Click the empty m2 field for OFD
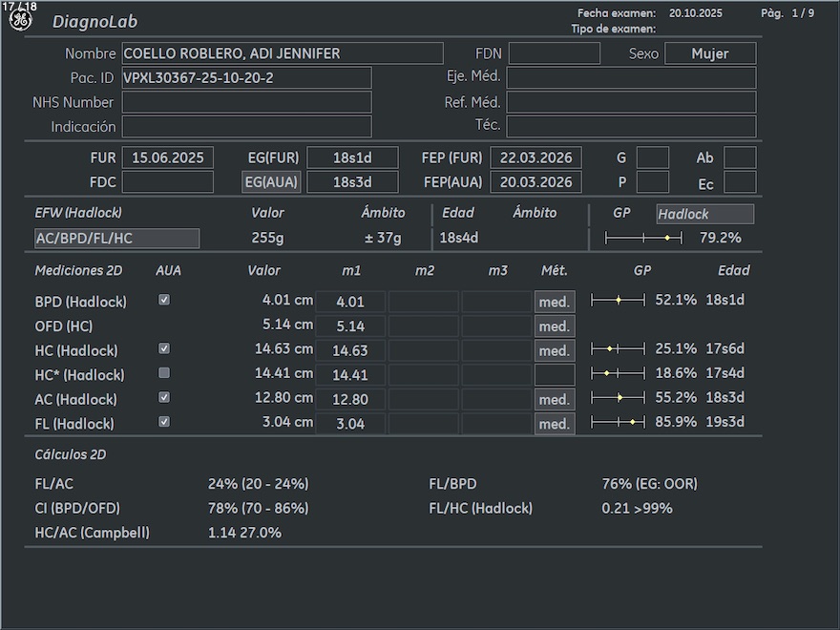Viewport: 840px width, 630px height. [424, 326]
